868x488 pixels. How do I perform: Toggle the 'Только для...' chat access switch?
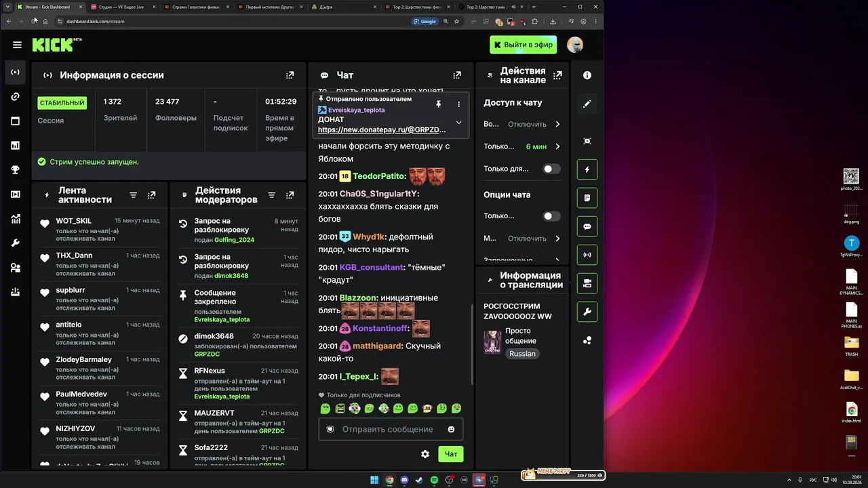pos(552,169)
